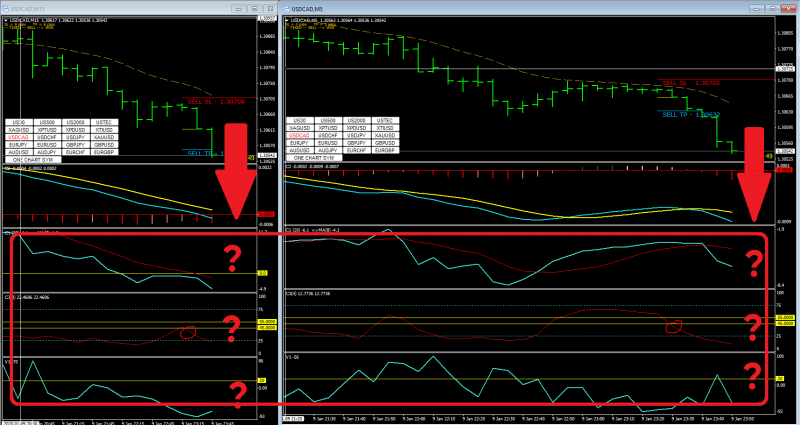Minimize the USDCAD,M5 chart window
This screenshot has height=425, width=800.
pos(757,8)
